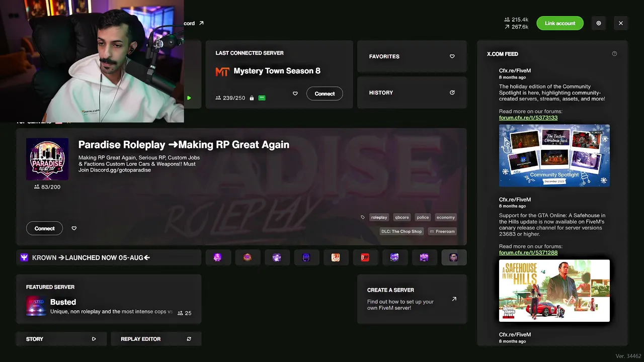644x362 pixels.
Task: Open the History server list
Action: [412, 93]
